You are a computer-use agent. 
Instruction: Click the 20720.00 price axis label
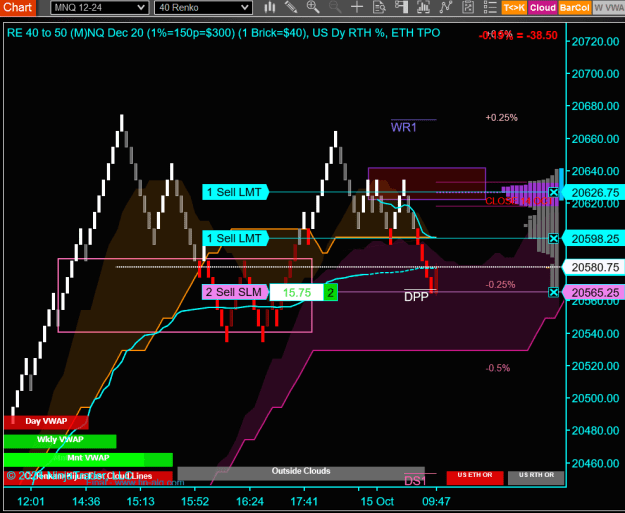pos(595,41)
